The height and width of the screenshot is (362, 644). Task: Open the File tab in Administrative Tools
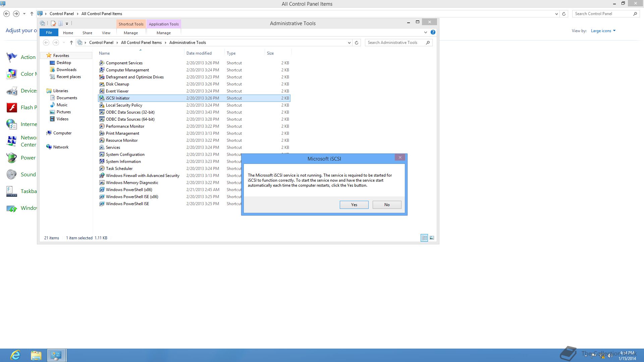(49, 33)
